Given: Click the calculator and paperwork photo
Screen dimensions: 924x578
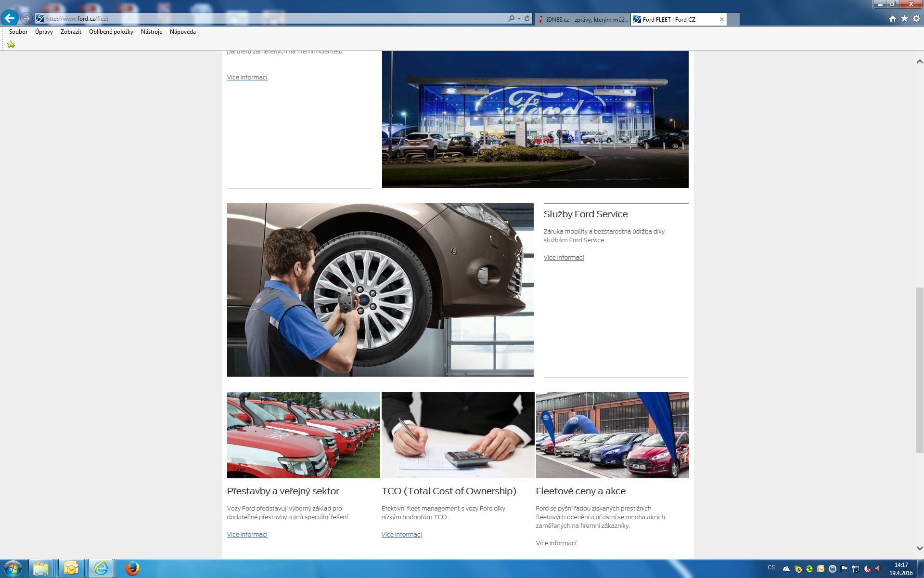Looking at the screenshot, I should coord(458,435).
